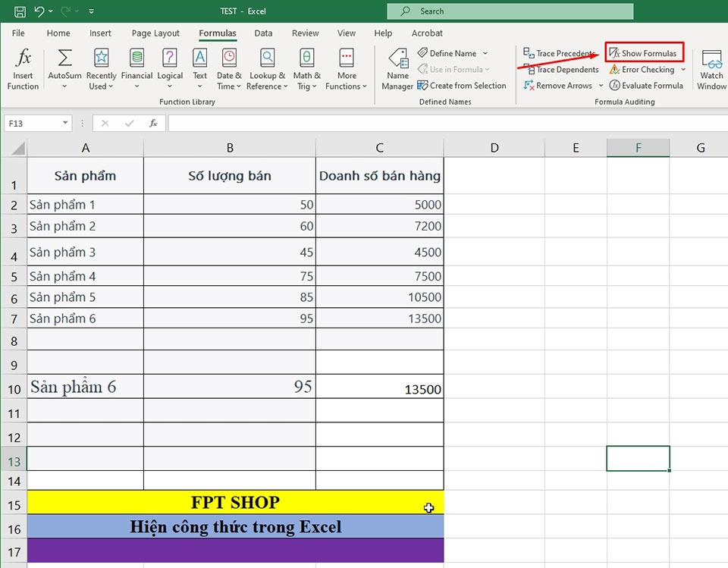Click cell with value 85
The height and width of the screenshot is (568, 728).
[230, 297]
